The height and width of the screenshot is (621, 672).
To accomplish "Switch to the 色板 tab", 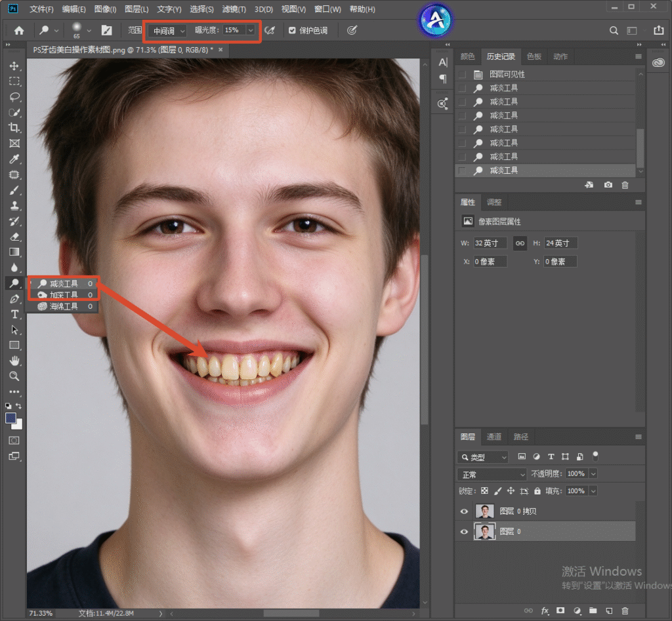I will tap(534, 56).
